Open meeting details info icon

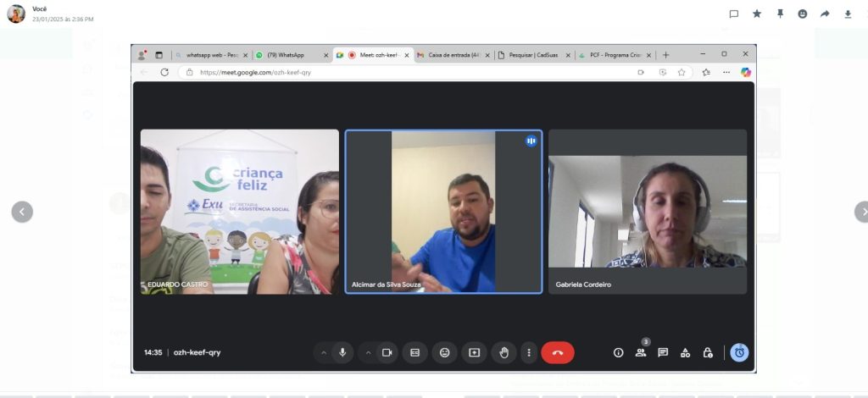tap(618, 352)
